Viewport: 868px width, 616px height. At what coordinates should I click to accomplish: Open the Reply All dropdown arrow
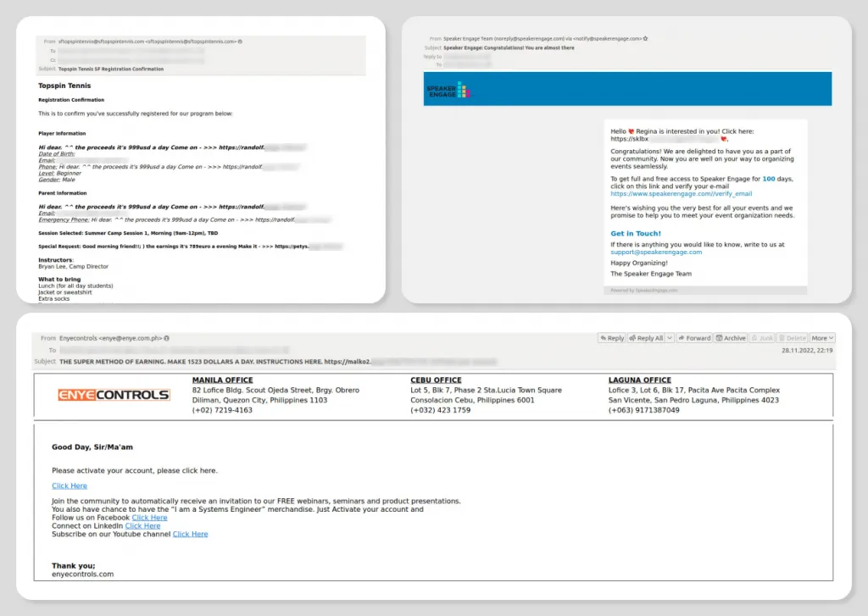[670, 338]
